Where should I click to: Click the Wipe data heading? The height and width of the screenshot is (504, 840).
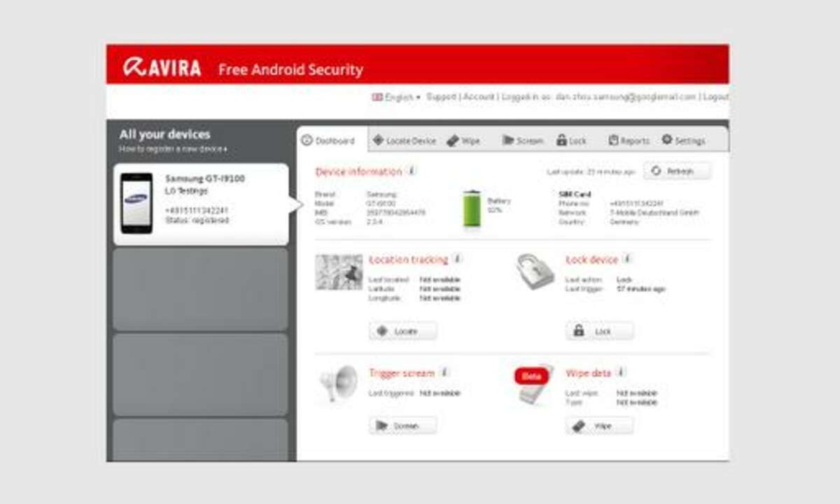[589, 373]
